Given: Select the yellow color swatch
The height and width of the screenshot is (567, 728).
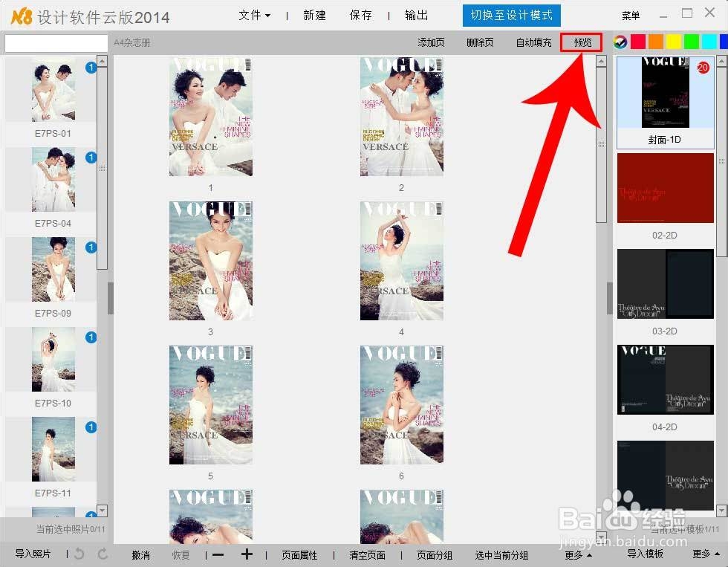Looking at the screenshot, I should click(x=673, y=42).
